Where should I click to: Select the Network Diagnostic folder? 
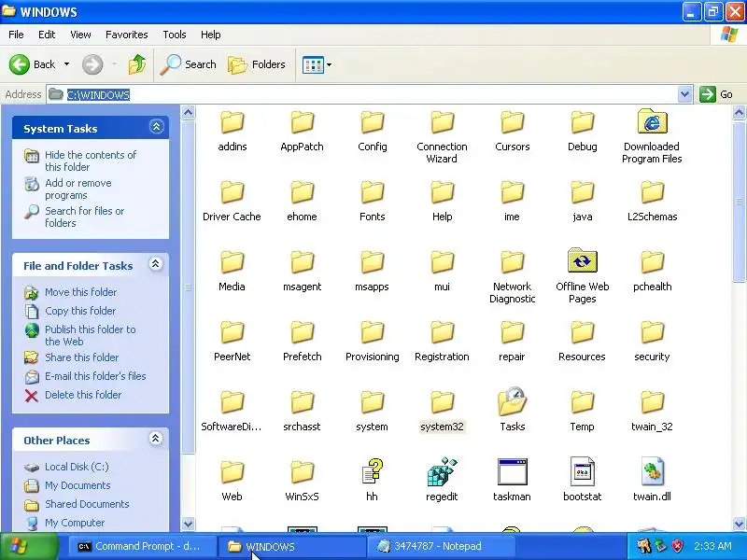pos(512,262)
